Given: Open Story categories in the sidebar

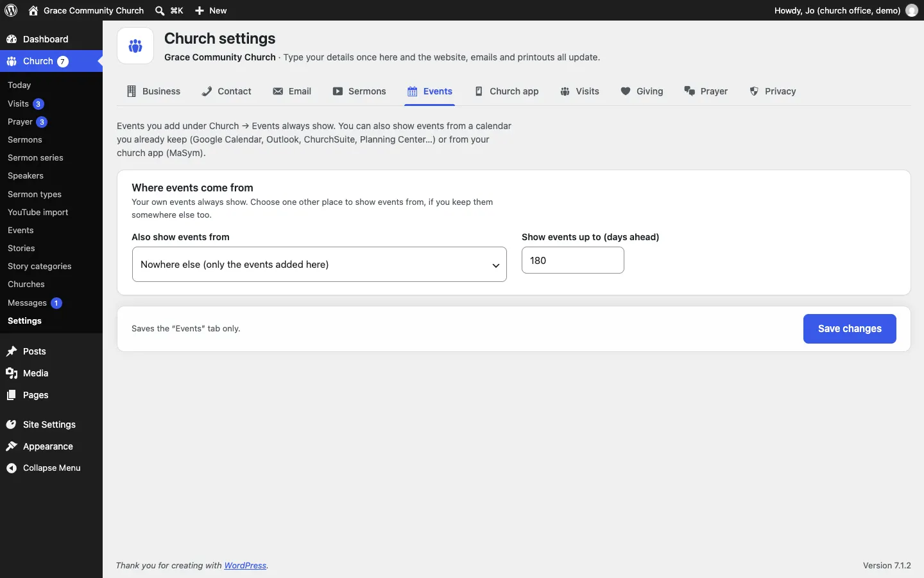Looking at the screenshot, I should (x=40, y=267).
